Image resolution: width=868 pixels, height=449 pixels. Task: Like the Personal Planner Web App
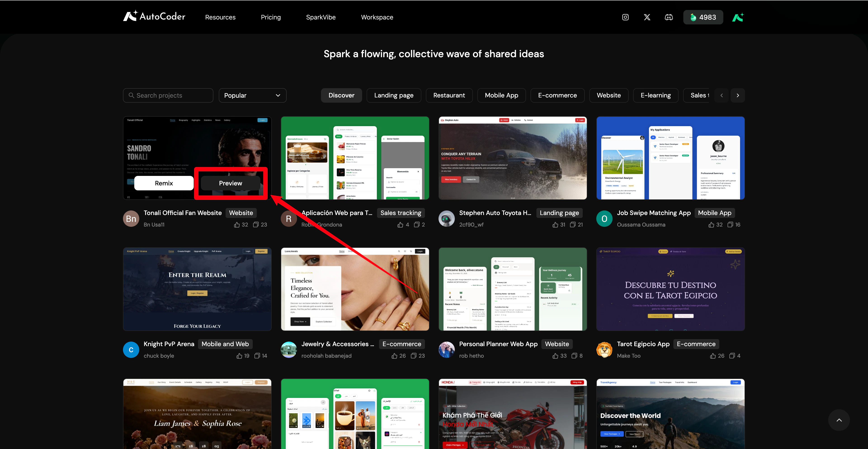[555, 356]
